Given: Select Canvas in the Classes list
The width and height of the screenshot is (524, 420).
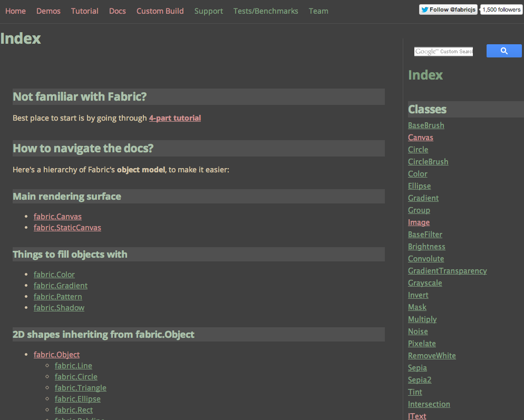Looking at the screenshot, I should click(x=420, y=138).
